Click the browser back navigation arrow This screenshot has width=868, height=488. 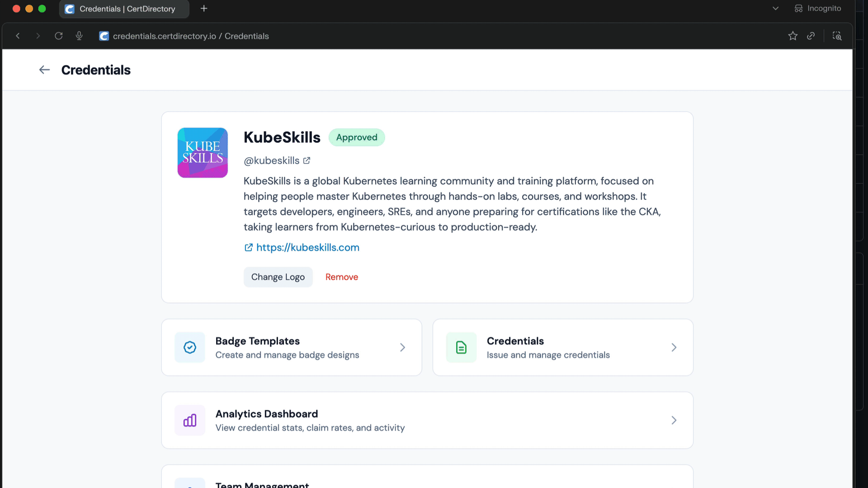coord(18,36)
